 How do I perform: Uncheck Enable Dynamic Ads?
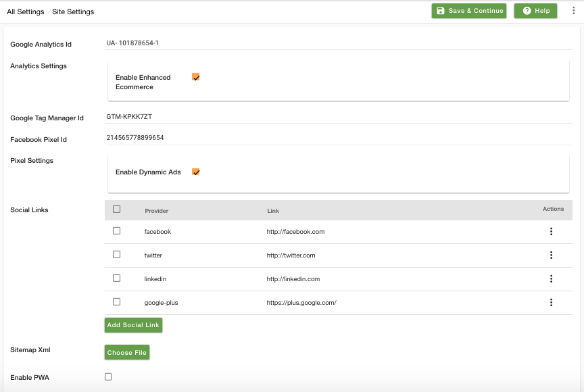pyautogui.click(x=196, y=172)
